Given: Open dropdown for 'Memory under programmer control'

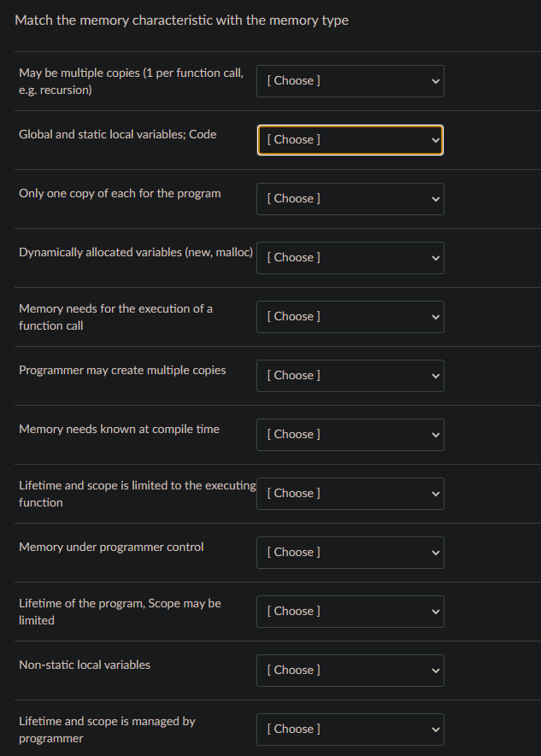Looking at the screenshot, I should tap(350, 553).
